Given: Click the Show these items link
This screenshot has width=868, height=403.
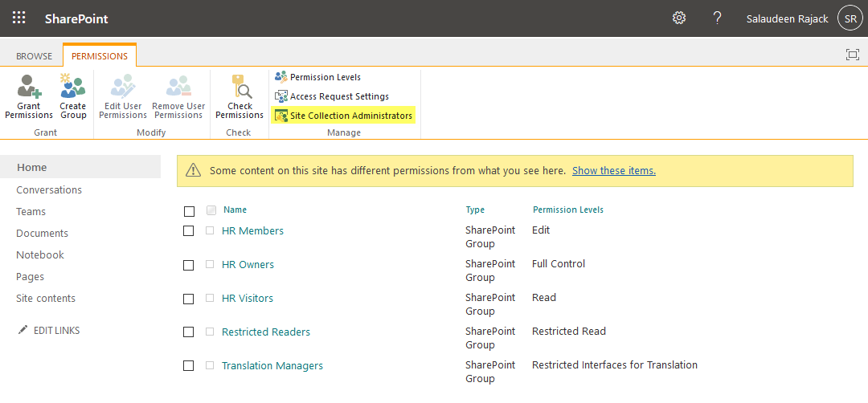Looking at the screenshot, I should pos(614,171).
